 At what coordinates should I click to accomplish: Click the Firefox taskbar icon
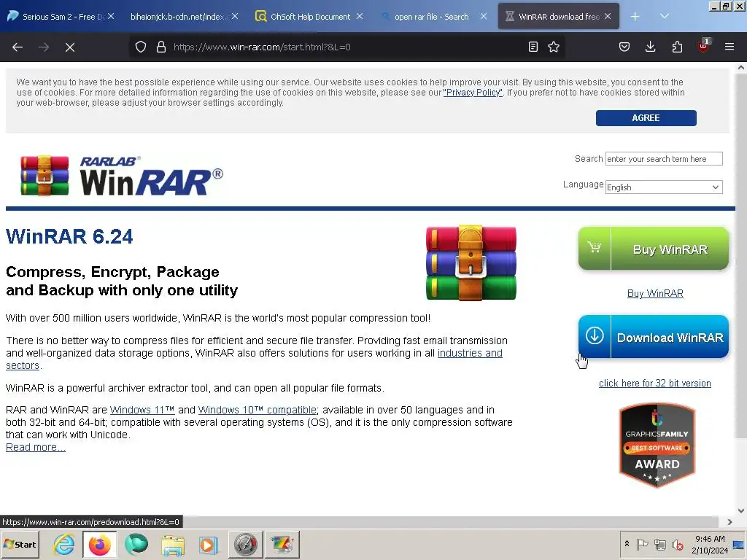coord(99,544)
